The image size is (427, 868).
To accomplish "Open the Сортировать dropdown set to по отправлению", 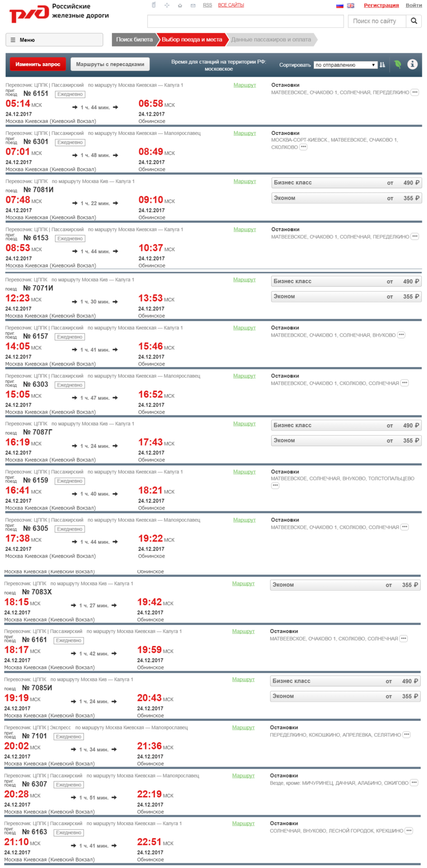I will click(x=345, y=65).
